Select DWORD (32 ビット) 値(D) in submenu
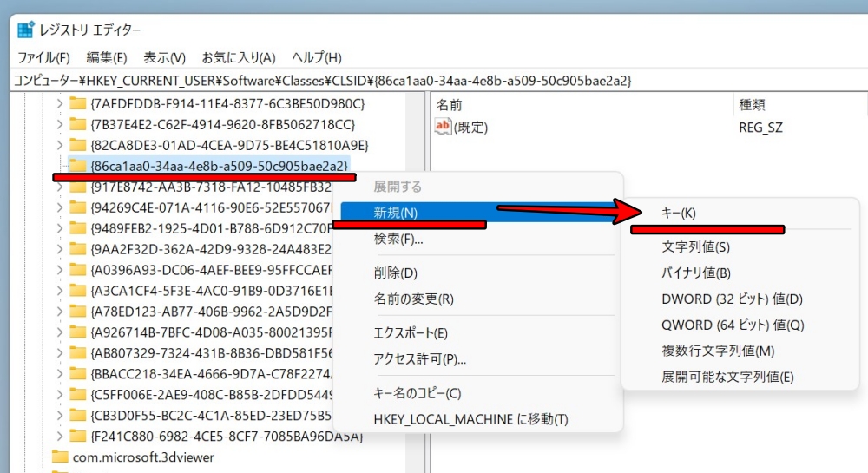868x473 pixels. [x=732, y=299]
